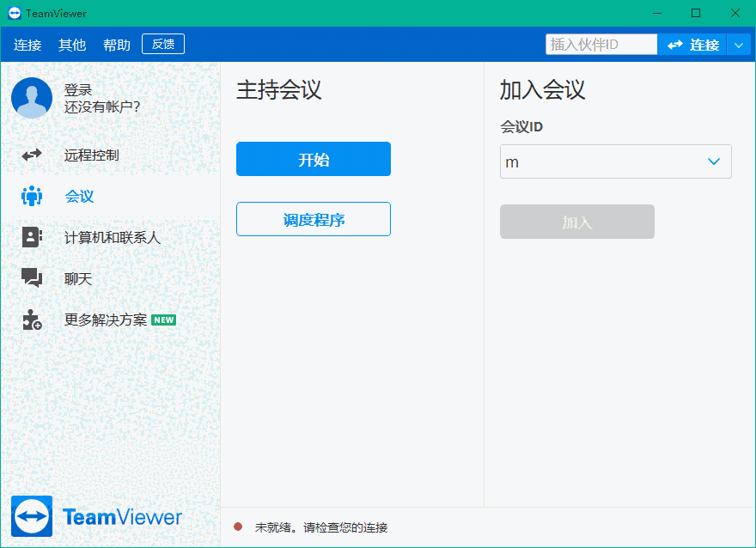
Task: Open the 聊天 chat icon
Action: pyautogui.click(x=32, y=278)
